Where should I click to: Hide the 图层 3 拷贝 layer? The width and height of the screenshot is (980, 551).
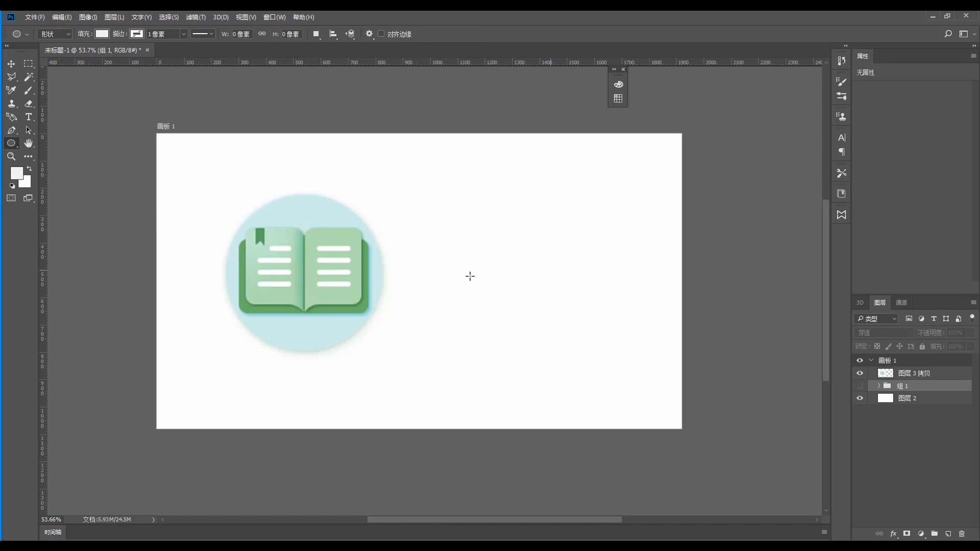(x=860, y=373)
